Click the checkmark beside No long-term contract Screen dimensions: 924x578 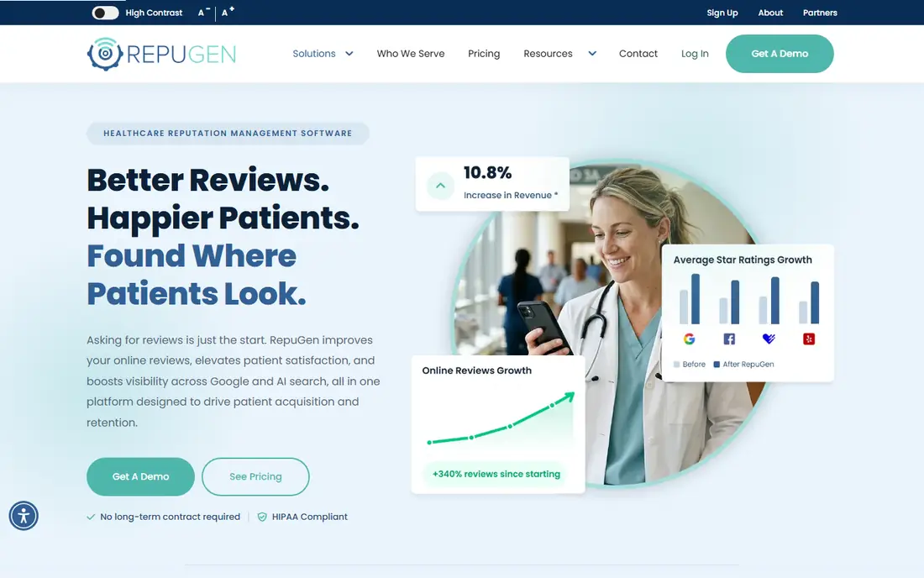tap(91, 517)
